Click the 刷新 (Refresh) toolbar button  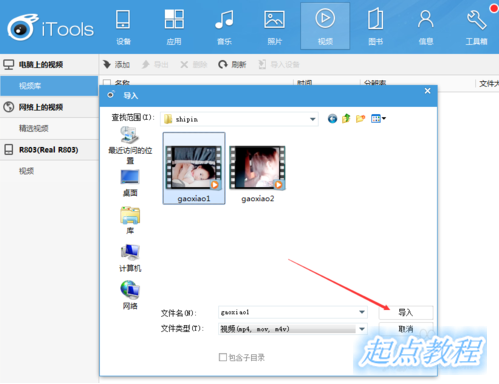pyautogui.click(x=232, y=64)
